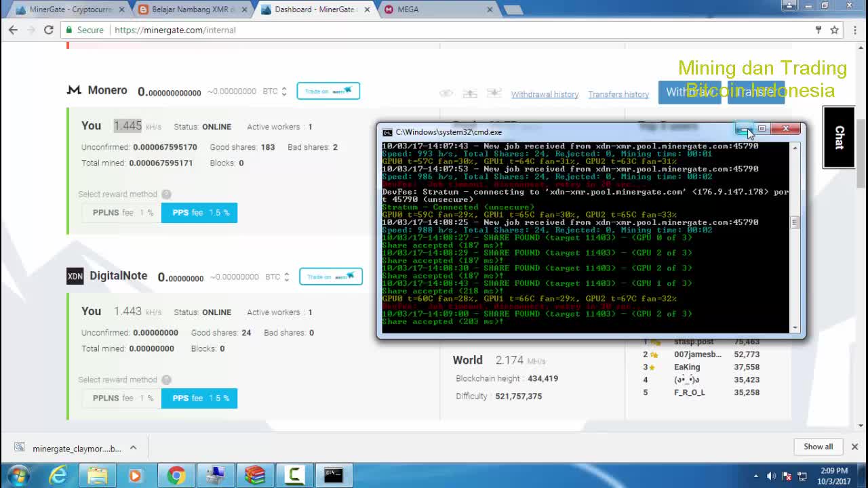Image resolution: width=868 pixels, height=488 pixels.
Task: Change the DigitalNote balance currency from BTC
Action: point(277,277)
